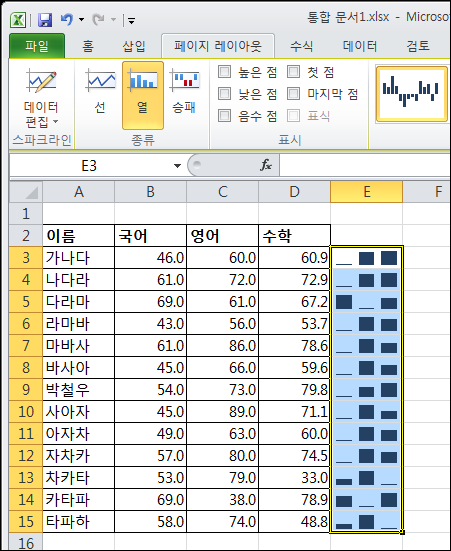Click the cell with value 33.0

pyautogui.click(x=295, y=477)
